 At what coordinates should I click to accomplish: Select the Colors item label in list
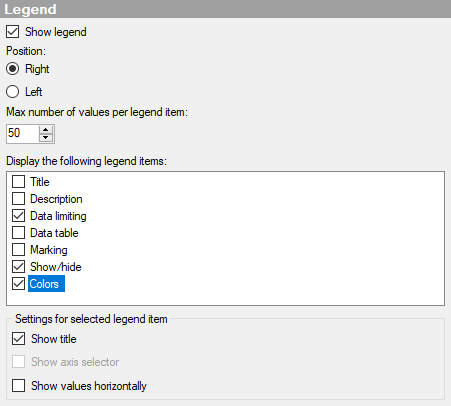click(x=46, y=284)
